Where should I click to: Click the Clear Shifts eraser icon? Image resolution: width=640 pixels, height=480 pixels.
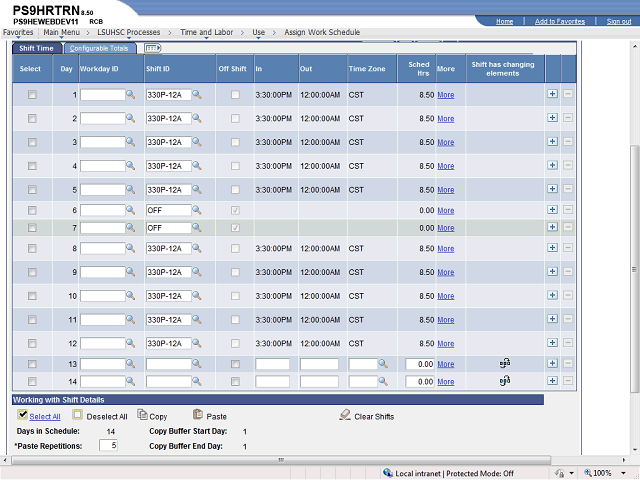(345, 415)
